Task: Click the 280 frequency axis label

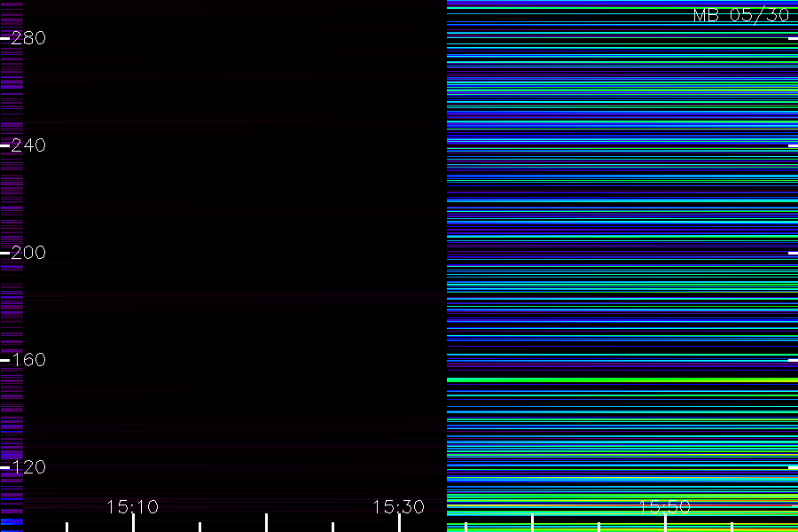Action: [28, 38]
